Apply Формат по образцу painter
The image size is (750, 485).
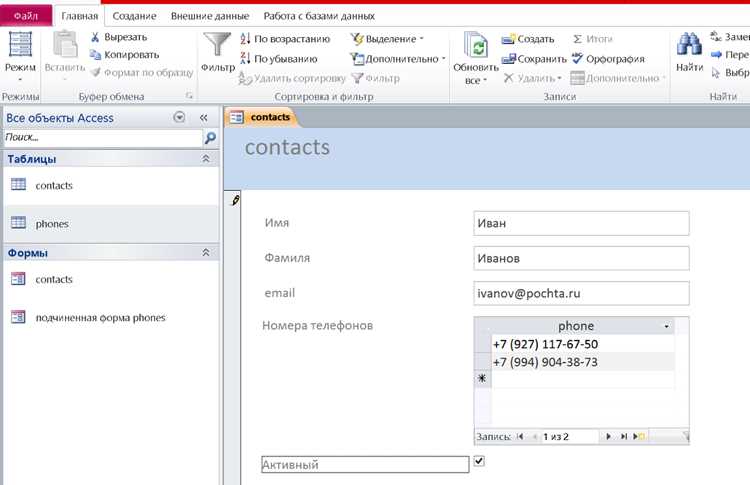[142, 72]
